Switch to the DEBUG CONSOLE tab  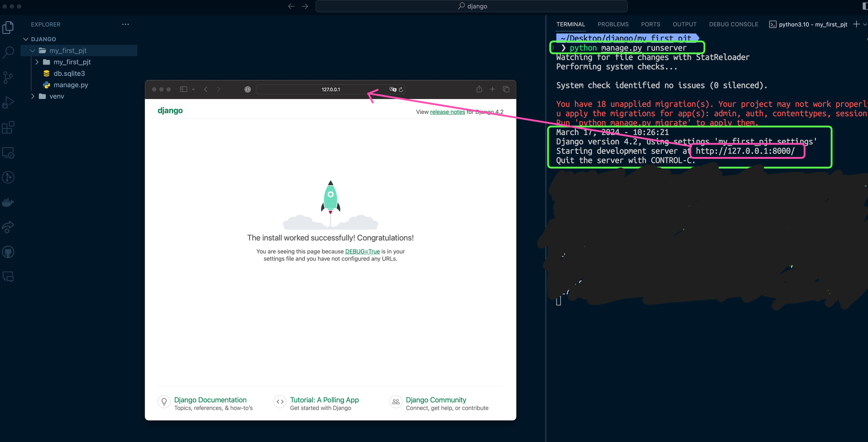[734, 24]
